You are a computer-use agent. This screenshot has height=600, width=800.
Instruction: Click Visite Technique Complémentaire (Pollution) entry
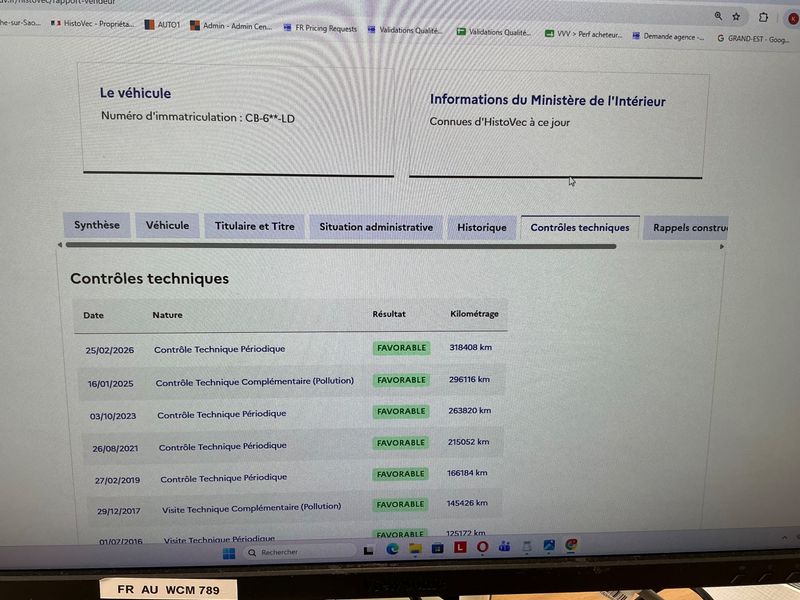coord(252,508)
